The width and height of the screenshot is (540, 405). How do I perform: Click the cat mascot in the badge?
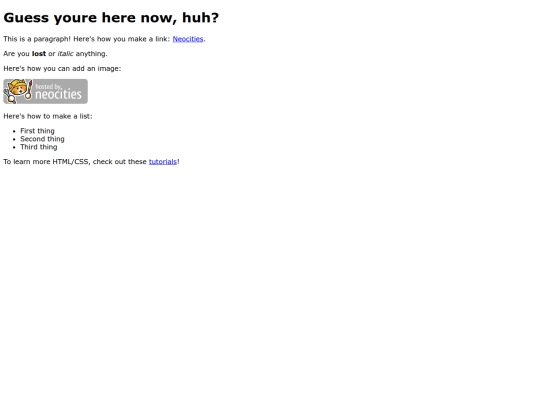tap(18, 91)
